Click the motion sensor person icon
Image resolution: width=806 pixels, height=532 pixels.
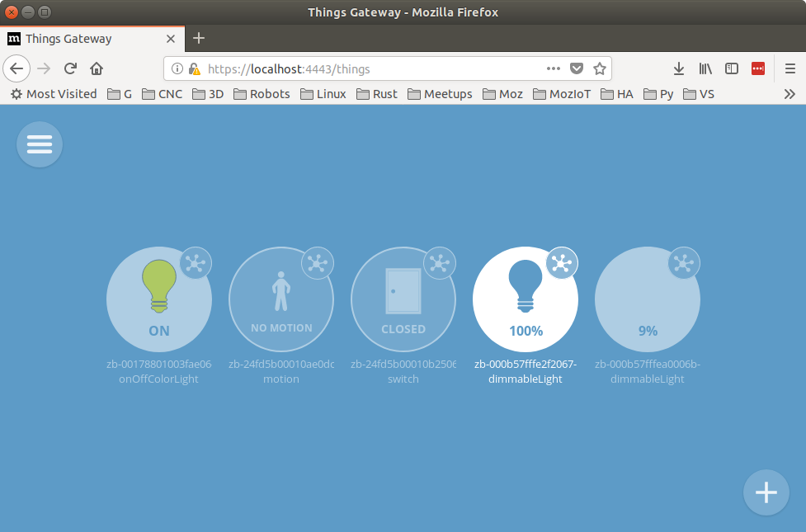(281, 291)
